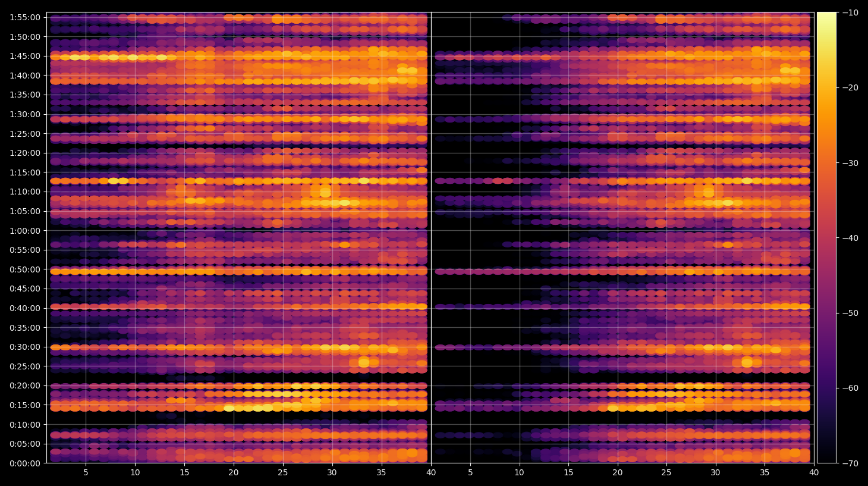
Task: Pick the 1:00:00 time axis label
Action: [25, 231]
